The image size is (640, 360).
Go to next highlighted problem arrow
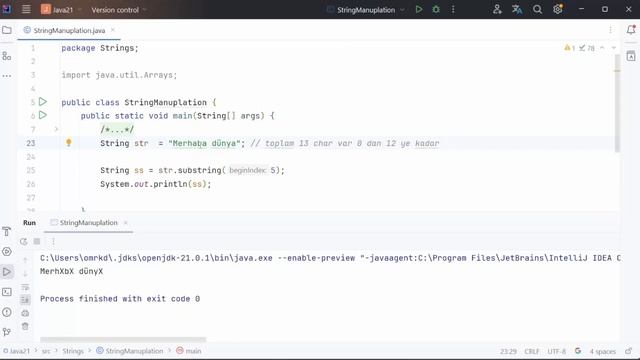click(x=613, y=48)
